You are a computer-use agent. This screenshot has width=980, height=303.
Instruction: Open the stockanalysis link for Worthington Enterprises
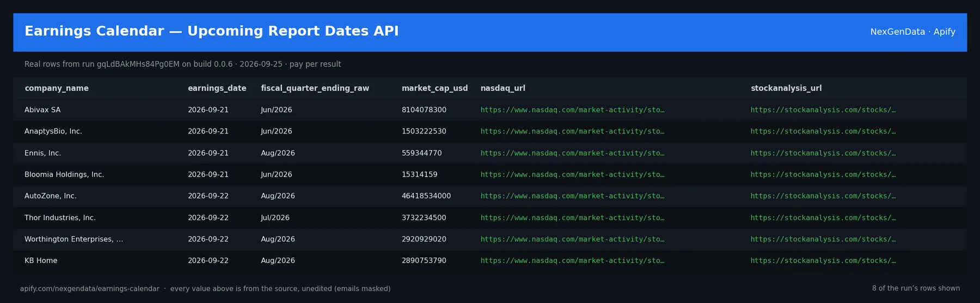823,239
